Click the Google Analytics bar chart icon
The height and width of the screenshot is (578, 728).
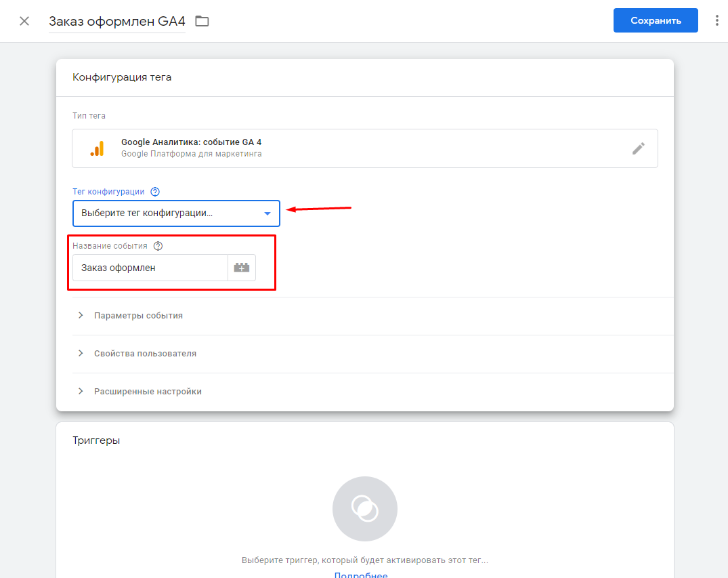tap(97, 148)
